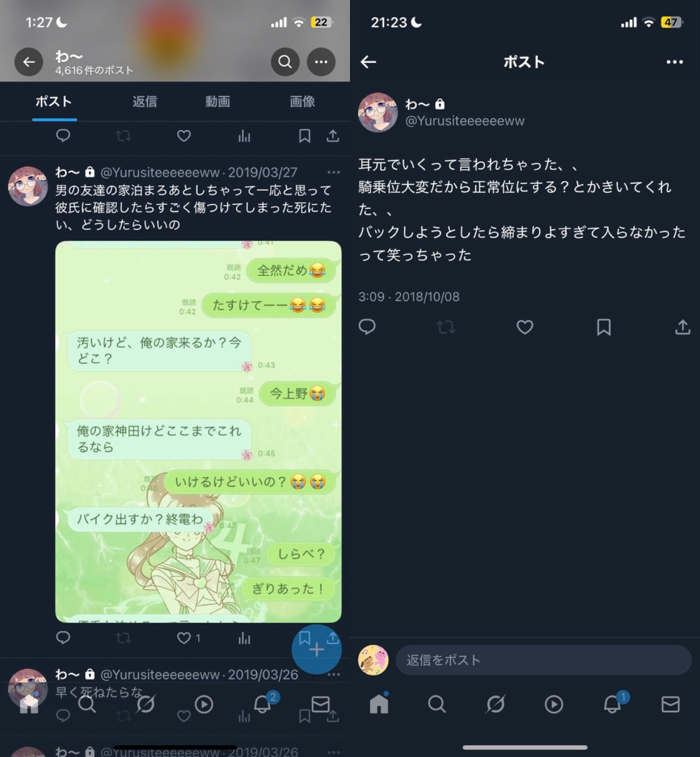Screen dimensions: 700x757
Task: Share the 2018/10/08 post
Action: (682, 327)
